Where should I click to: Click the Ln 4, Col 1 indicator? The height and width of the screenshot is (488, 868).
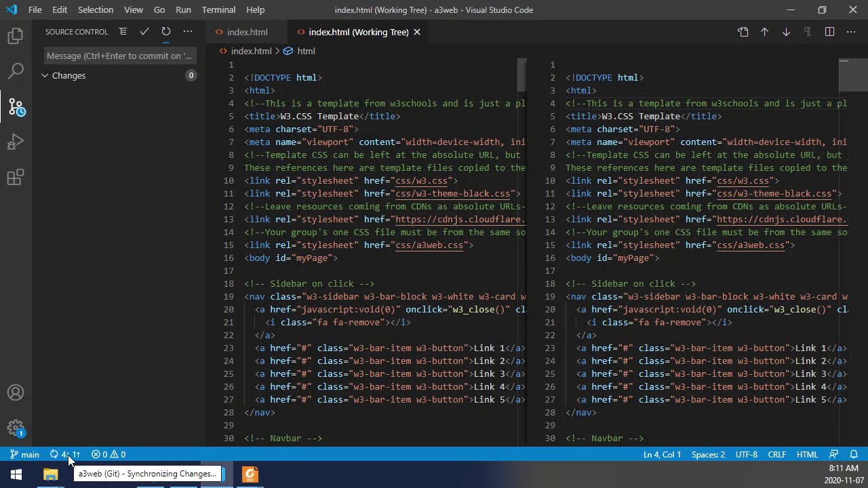(x=662, y=455)
